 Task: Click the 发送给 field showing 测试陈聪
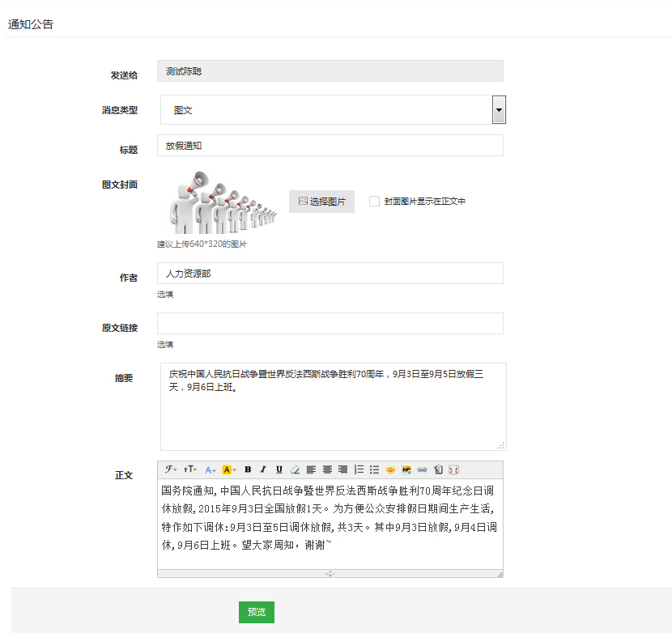(x=330, y=71)
